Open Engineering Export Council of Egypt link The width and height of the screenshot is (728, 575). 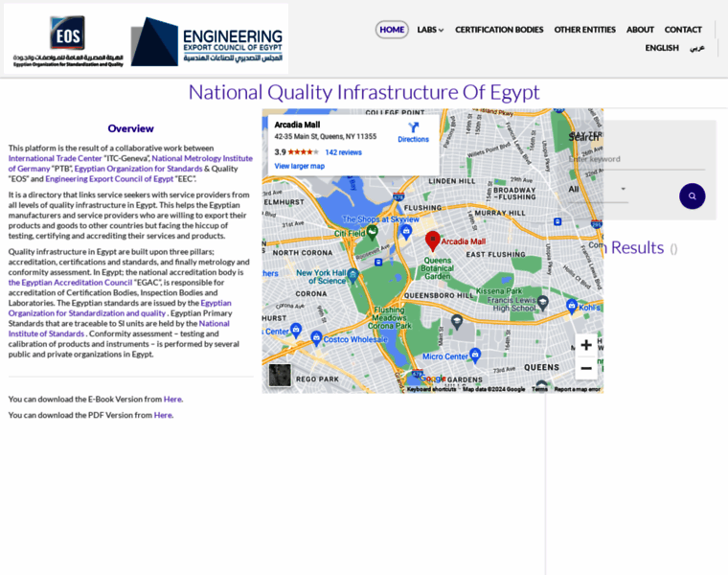click(109, 179)
